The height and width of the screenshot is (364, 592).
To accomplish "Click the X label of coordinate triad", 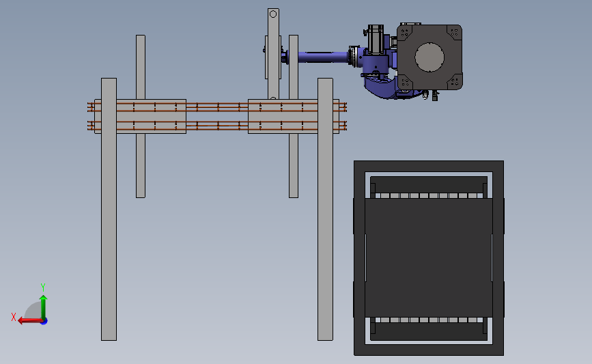I will point(14,317).
